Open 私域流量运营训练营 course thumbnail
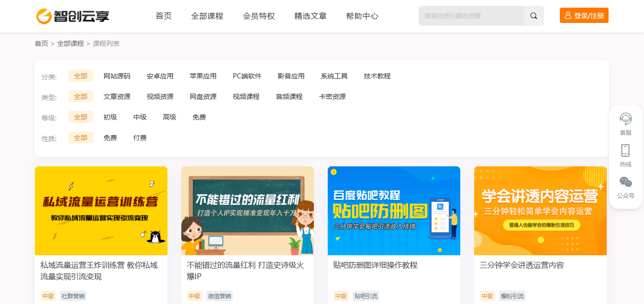The image size is (644, 304). pos(101,211)
